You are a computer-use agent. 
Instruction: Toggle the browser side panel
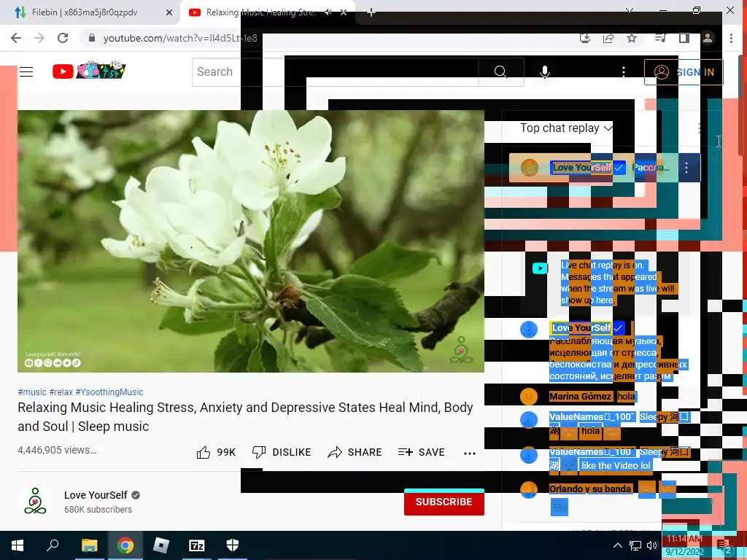coord(684,38)
